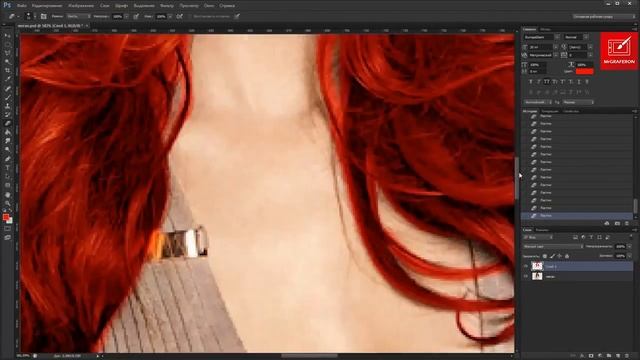The height and width of the screenshot is (360, 640).
Task: Click the delete layer trash icon
Action: click(x=627, y=356)
